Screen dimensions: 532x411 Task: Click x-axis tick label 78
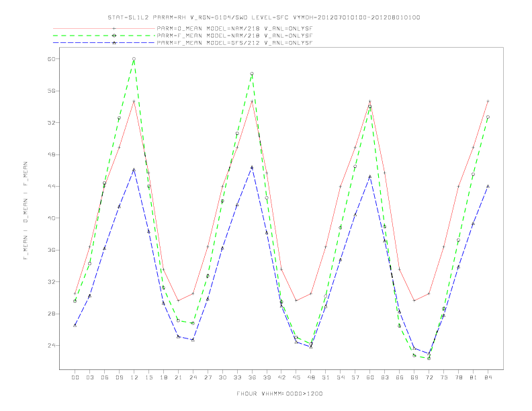[459, 377]
